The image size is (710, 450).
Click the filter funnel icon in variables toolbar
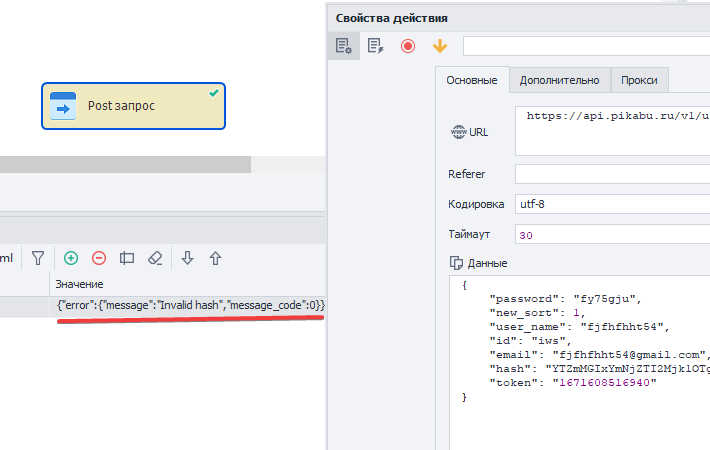(x=37, y=258)
